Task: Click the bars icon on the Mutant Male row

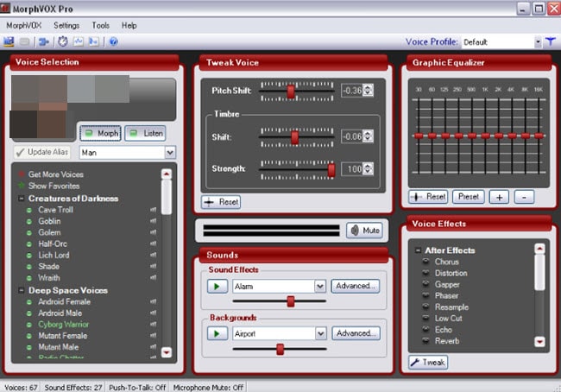Action: pos(153,347)
